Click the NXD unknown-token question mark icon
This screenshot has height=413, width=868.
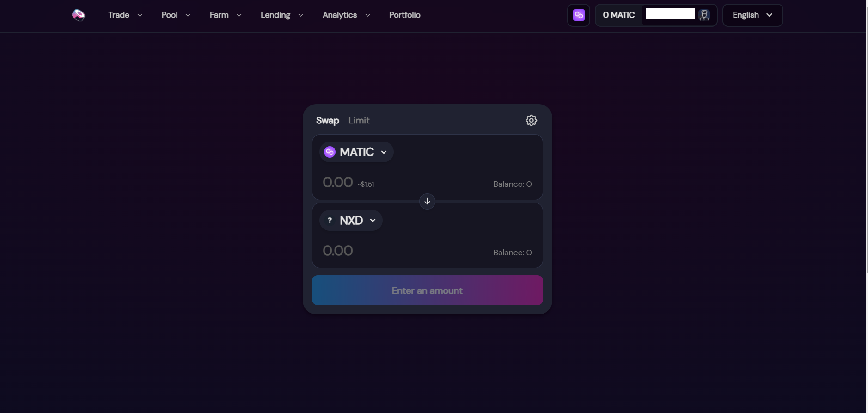(x=330, y=220)
